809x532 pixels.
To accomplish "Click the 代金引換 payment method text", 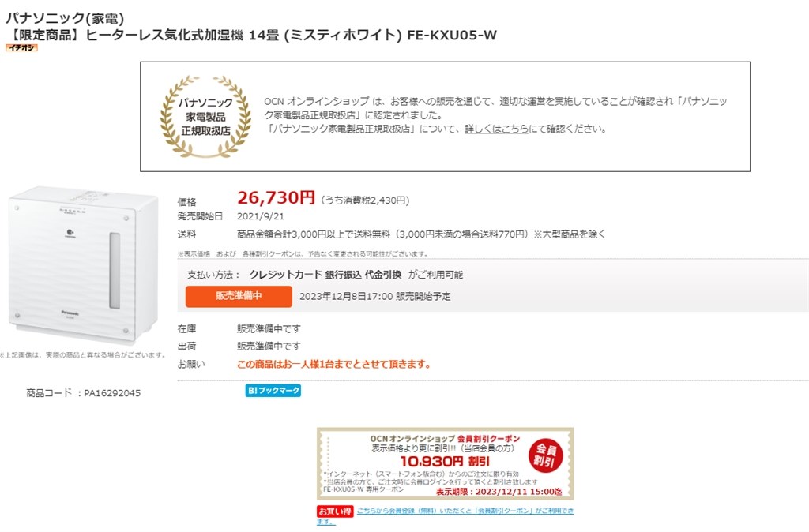I will [383, 275].
